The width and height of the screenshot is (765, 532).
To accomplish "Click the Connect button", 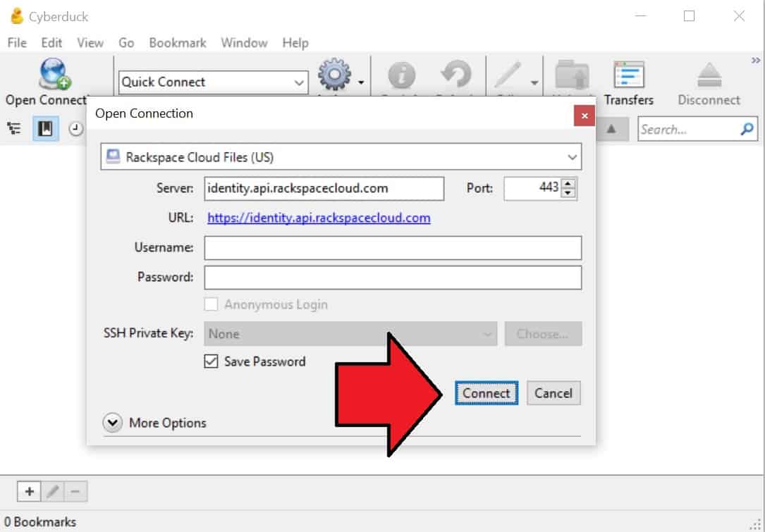I will pyautogui.click(x=486, y=393).
